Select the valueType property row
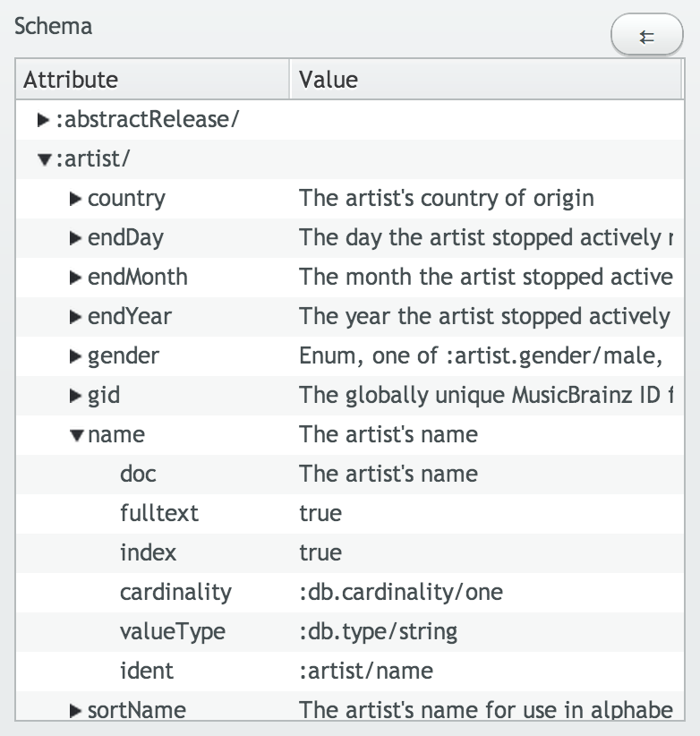700x736 pixels. click(x=349, y=632)
